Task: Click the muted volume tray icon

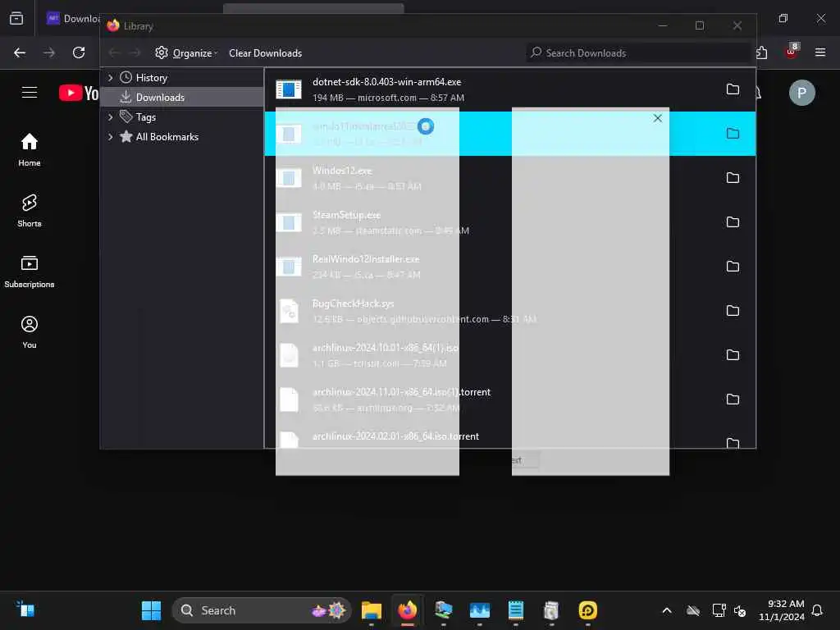Action: click(740, 610)
